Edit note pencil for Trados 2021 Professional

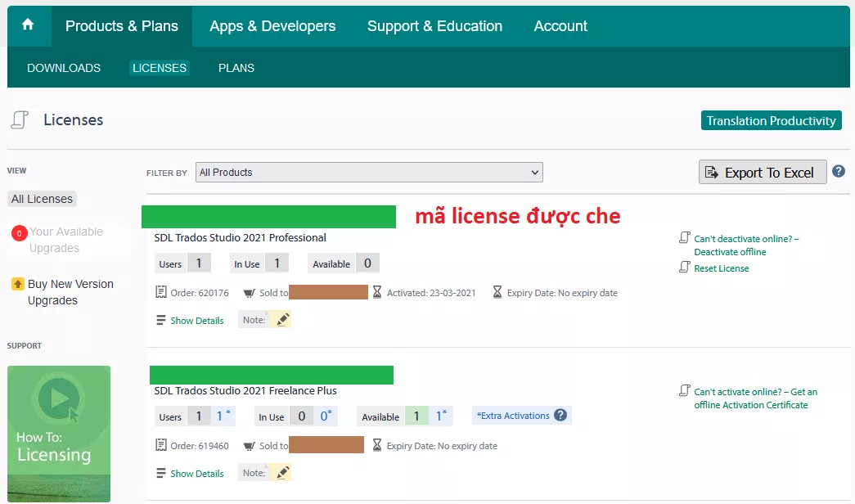(x=283, y=320)
